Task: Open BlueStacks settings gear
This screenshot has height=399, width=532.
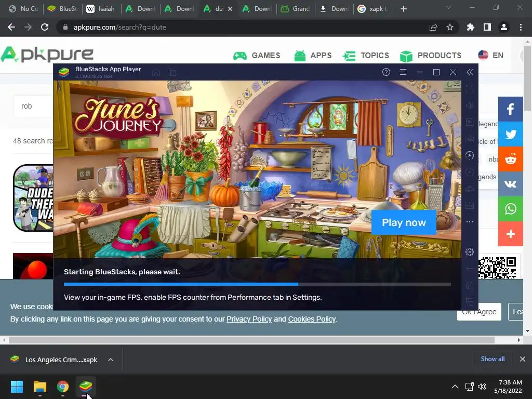Action: click(470, 252)
